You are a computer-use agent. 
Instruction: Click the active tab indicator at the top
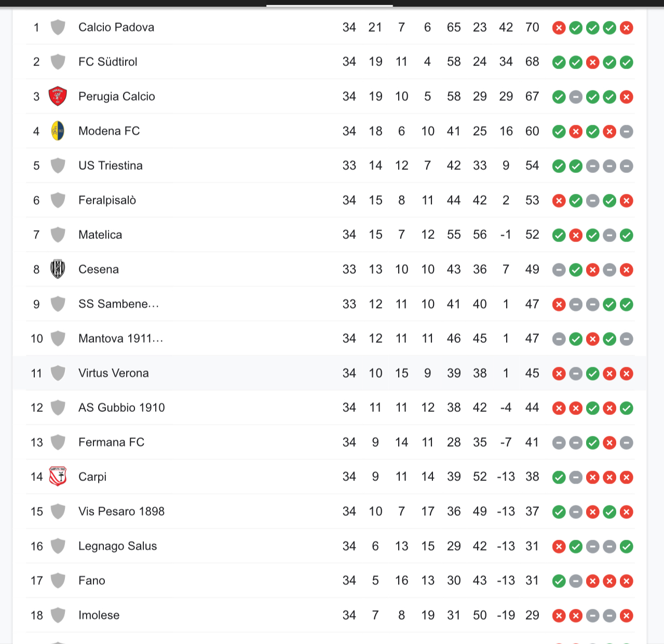click(x=330, y=6)
